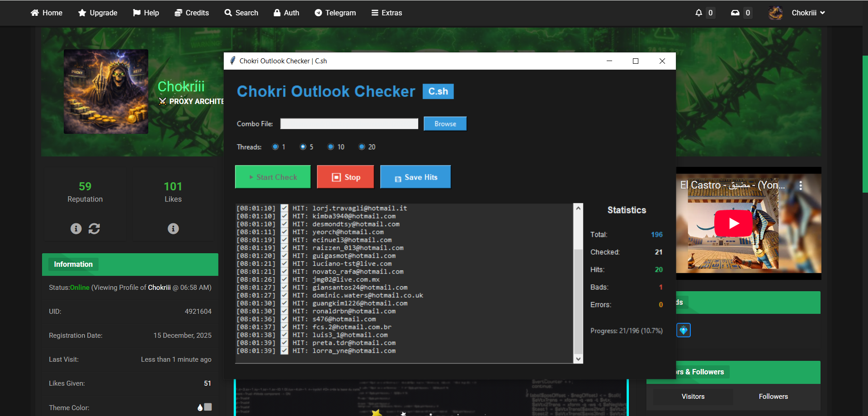Open the Upgrade page from navbar
Screen dimensions: 868x416
tap(98, 13)
